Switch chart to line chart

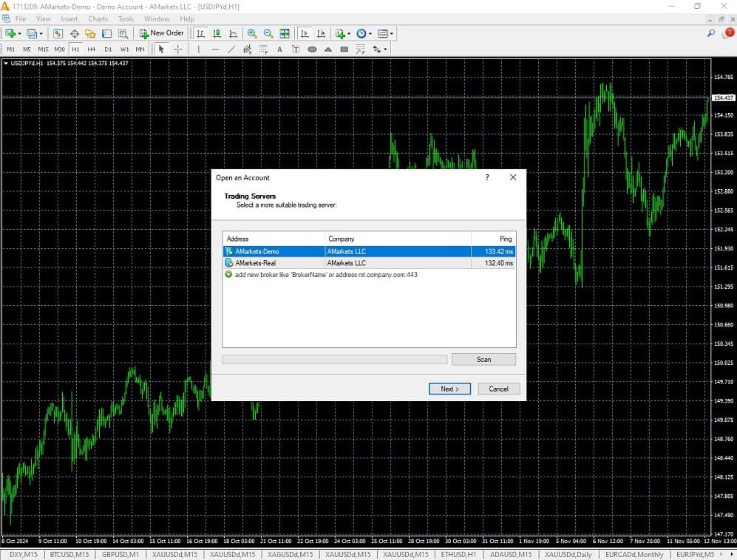[233, 33]
